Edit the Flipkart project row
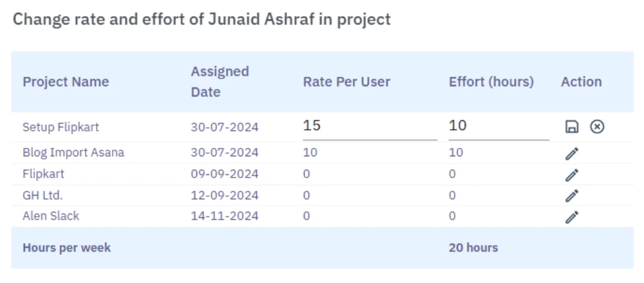 (x=572, y=175)
